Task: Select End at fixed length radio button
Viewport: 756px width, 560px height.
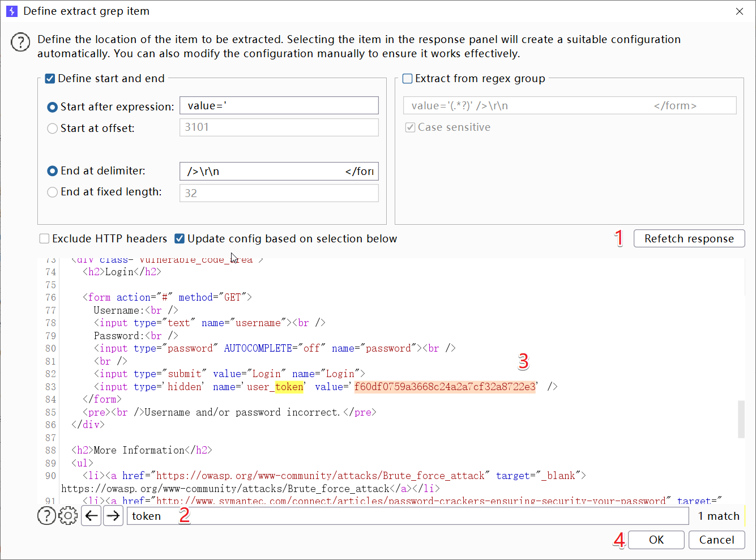Action: pos(52,193)
